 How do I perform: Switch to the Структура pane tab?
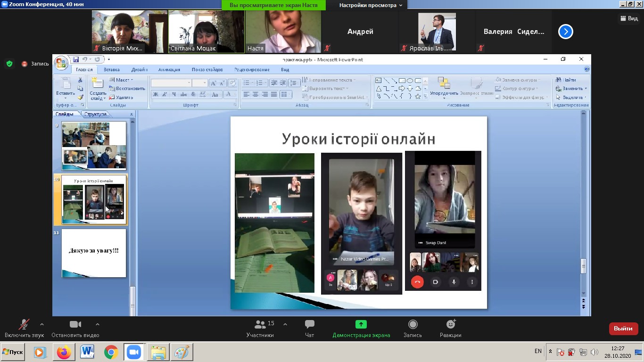[x=95, y=114]
